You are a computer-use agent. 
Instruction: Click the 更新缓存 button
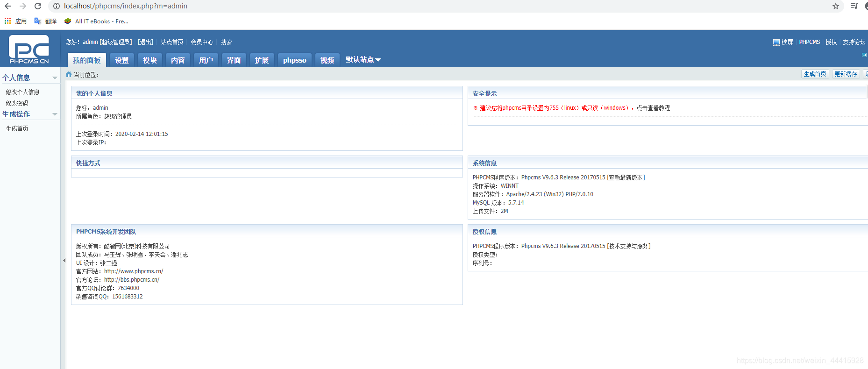(x=846, y=74)
